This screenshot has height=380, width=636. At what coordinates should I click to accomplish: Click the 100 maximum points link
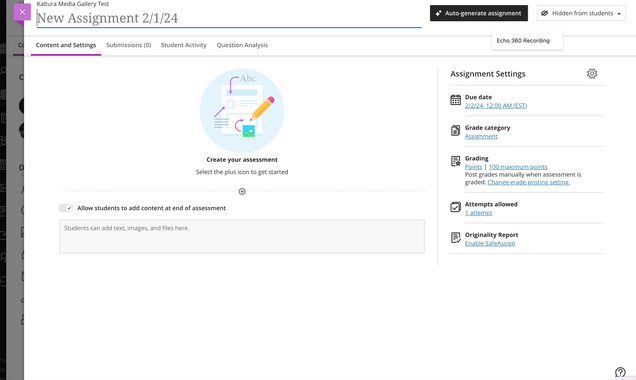click(518, 167)
